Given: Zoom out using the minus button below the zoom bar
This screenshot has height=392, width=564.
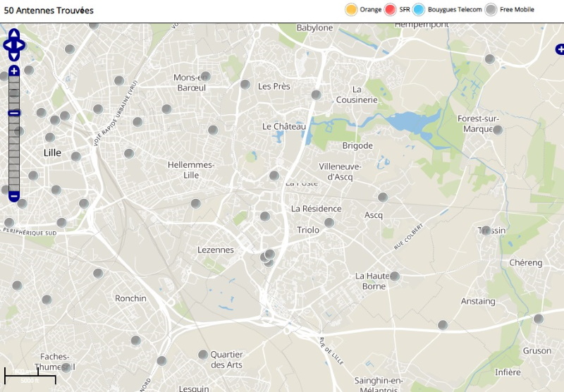Looking at the screenshot, I should pyautogui.click(x=14, y=197).
